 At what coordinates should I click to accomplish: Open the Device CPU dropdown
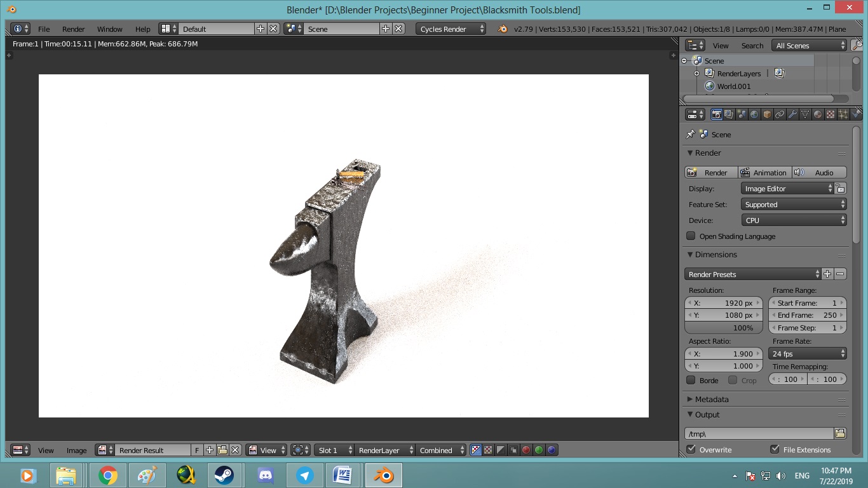794,220
